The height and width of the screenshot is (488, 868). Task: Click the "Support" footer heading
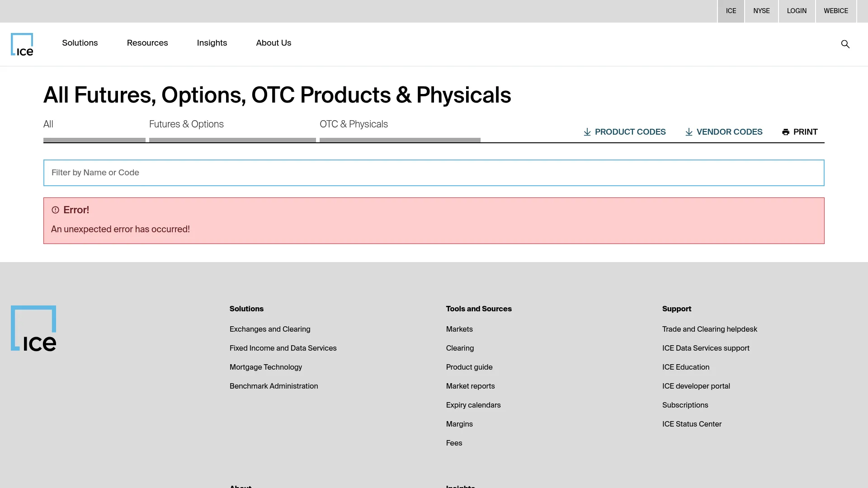click(677, 309)
